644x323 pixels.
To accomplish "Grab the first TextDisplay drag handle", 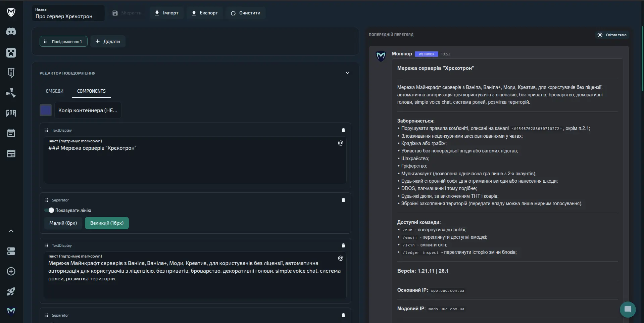I will tap(47, 130).
